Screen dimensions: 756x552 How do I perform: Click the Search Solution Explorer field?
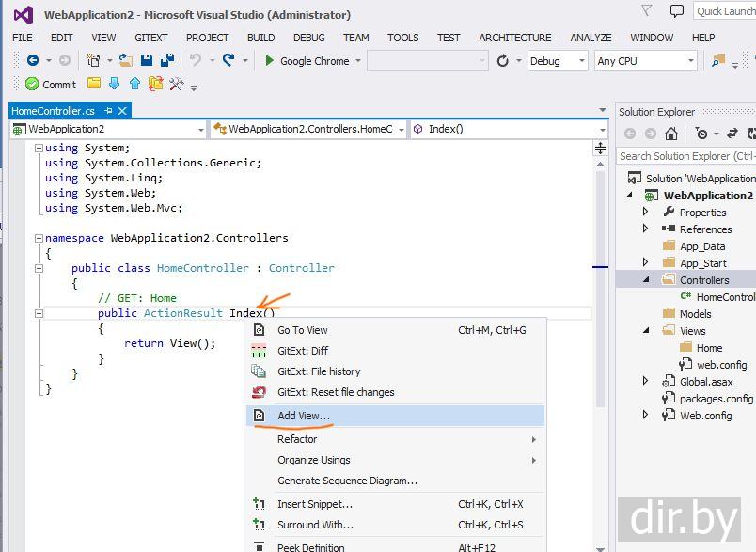click(686, 156)
